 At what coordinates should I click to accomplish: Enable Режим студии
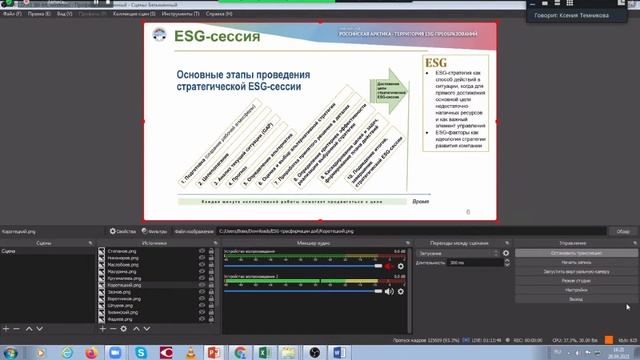576,281
